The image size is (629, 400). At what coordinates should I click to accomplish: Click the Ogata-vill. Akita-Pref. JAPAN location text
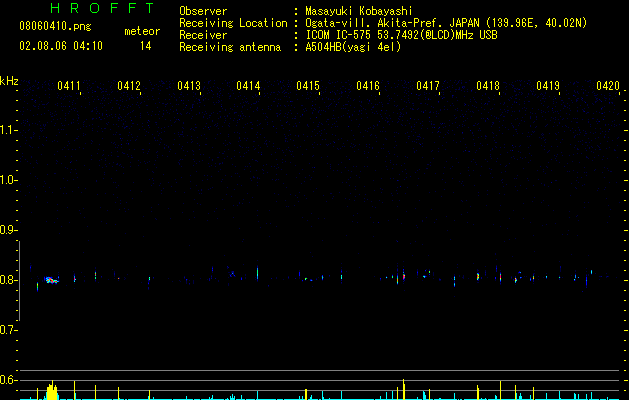[x=446, y=23]
